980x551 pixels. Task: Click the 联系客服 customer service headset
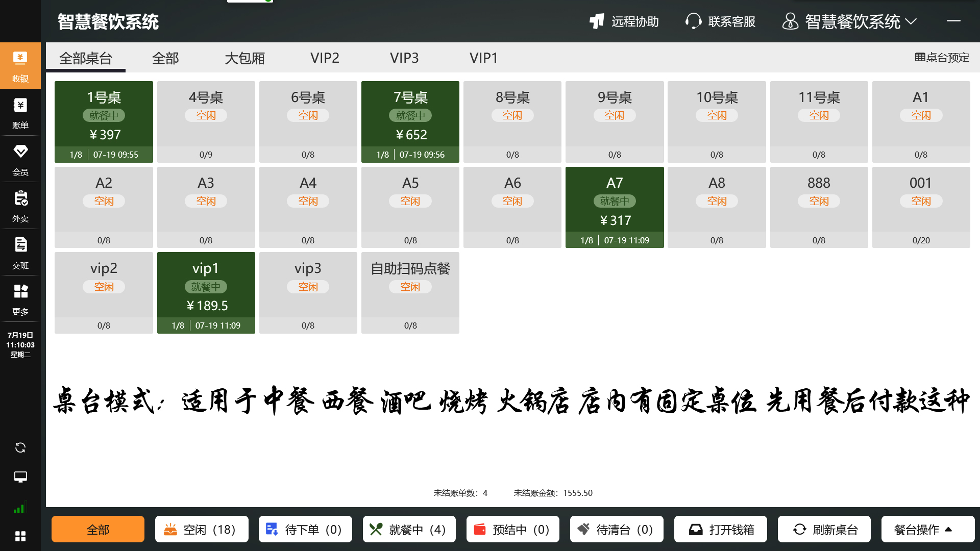693,21
